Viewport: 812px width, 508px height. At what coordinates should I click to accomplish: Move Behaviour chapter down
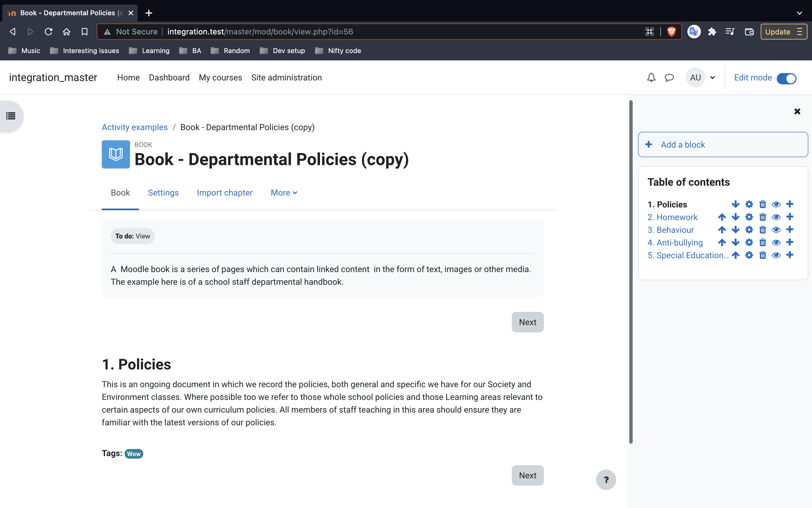(736, 230)
